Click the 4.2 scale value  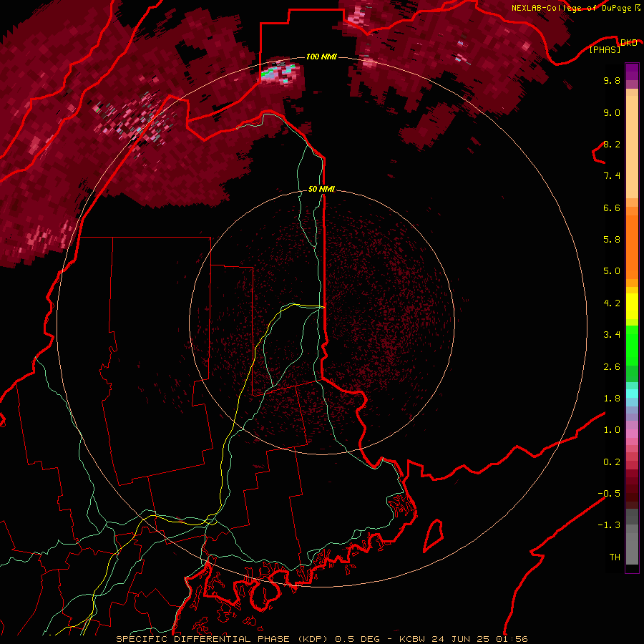612,303
